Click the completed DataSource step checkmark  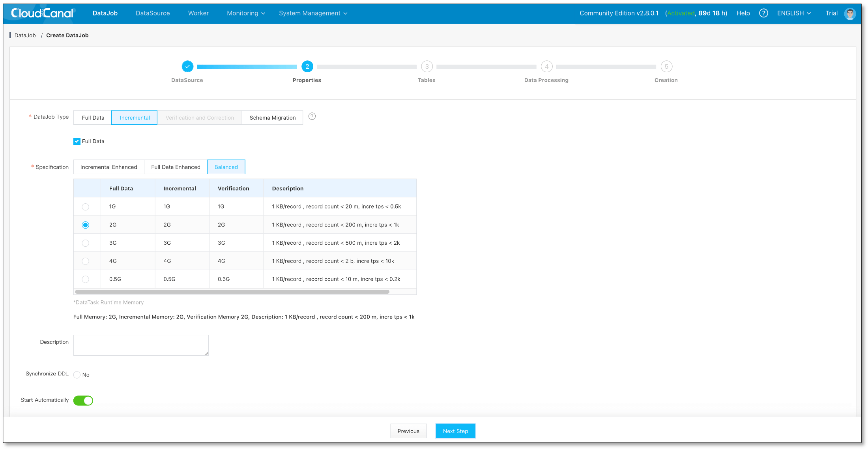(187, 66)
